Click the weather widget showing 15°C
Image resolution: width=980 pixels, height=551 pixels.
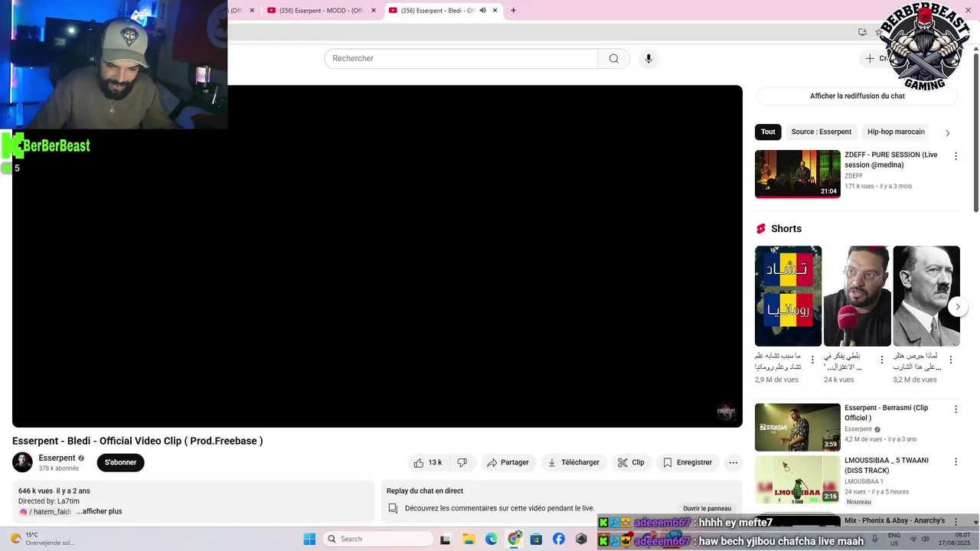pyautogui.click(x=41, y=539)
